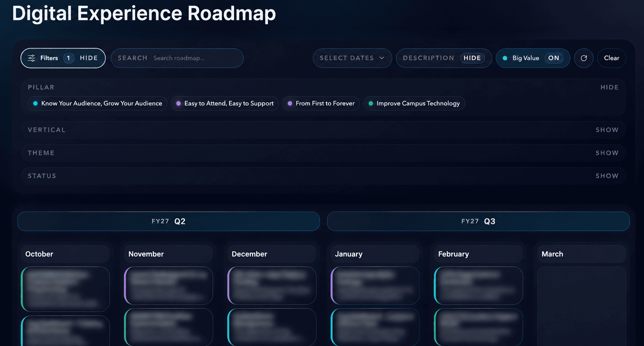Click the Digital Experience Roadmap title
The width and height of the screenshot is (644, 346).
point(144,14)
